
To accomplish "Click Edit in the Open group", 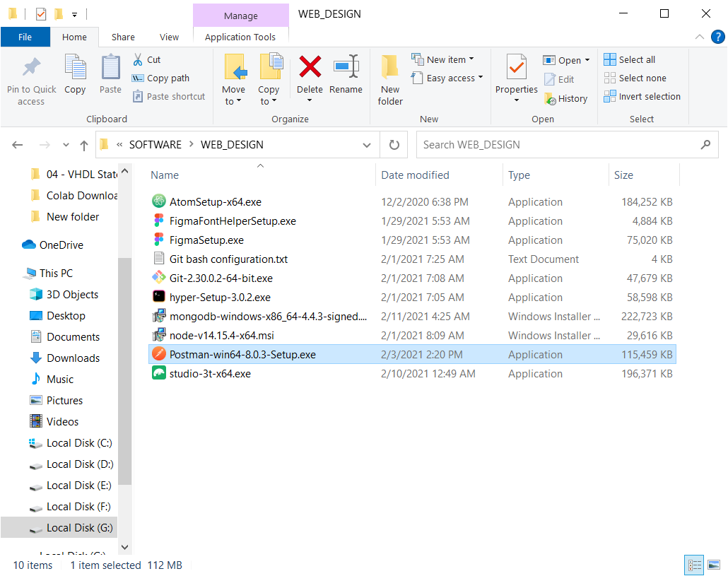I will [559, 79].
